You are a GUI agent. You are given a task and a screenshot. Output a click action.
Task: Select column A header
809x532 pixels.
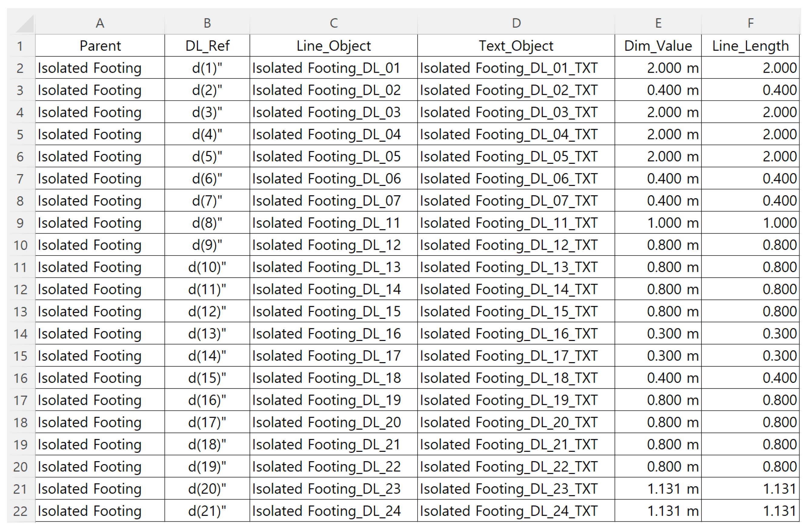coord(100,23)
